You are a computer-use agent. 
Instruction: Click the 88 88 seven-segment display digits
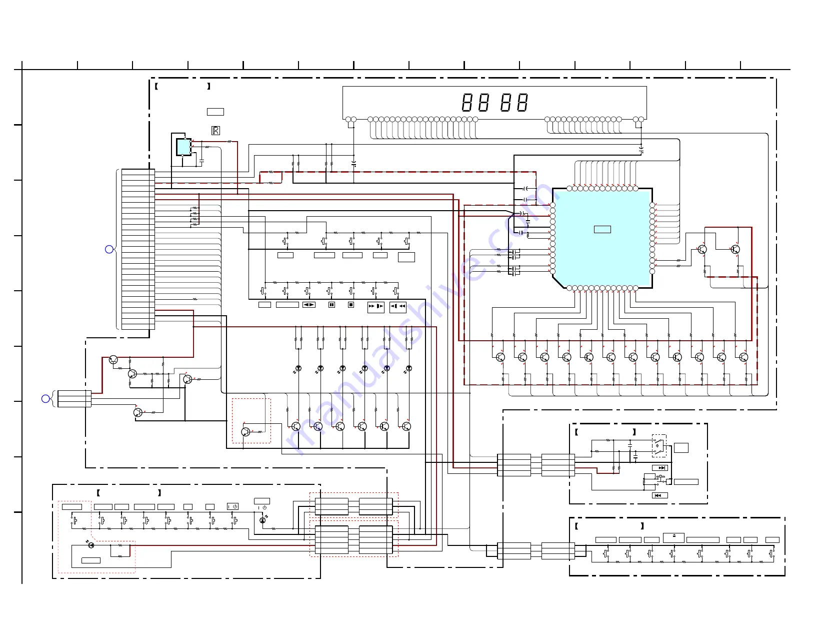(x=495, y=103)
